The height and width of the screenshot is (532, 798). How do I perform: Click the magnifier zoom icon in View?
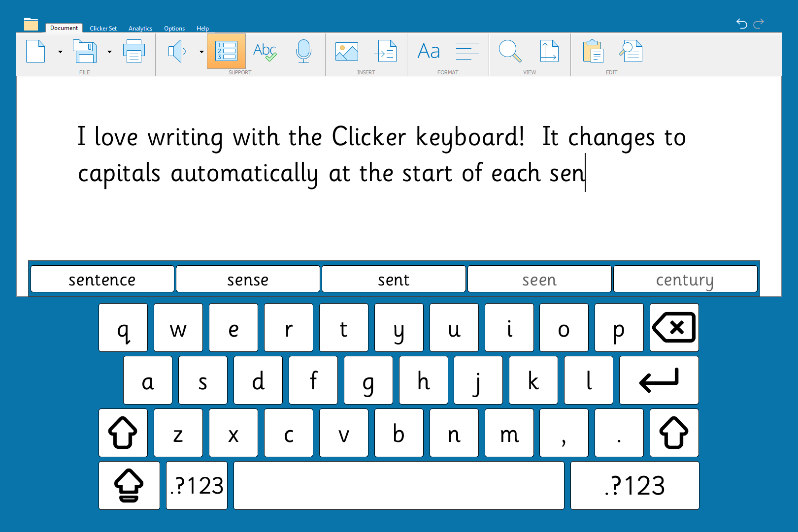point(510,52)
